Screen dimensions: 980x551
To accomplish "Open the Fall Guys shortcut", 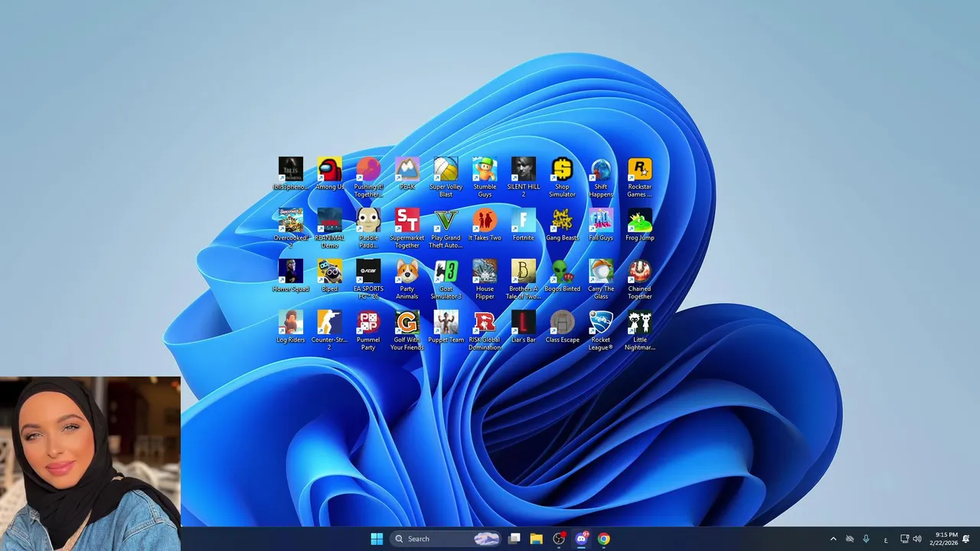I will tap(601, 225).
